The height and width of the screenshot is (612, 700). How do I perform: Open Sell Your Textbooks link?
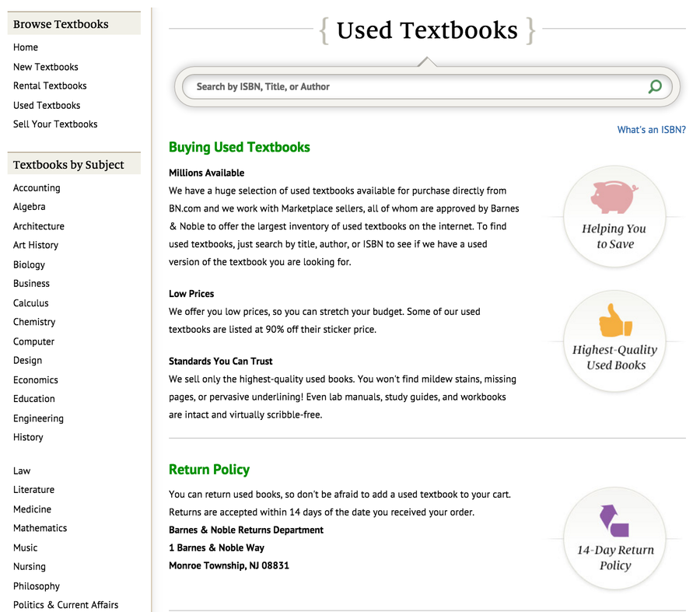(55, 124)
